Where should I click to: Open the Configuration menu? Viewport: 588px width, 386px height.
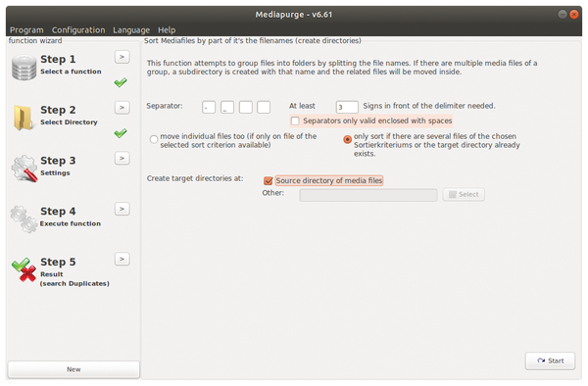(x=78, y=30)
